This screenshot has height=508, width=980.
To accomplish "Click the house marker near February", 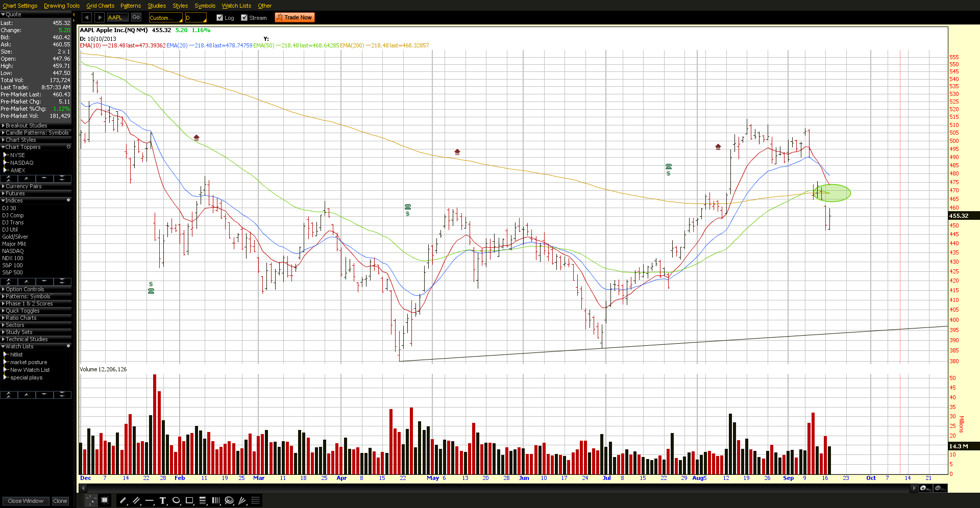I will click(197, 137).
